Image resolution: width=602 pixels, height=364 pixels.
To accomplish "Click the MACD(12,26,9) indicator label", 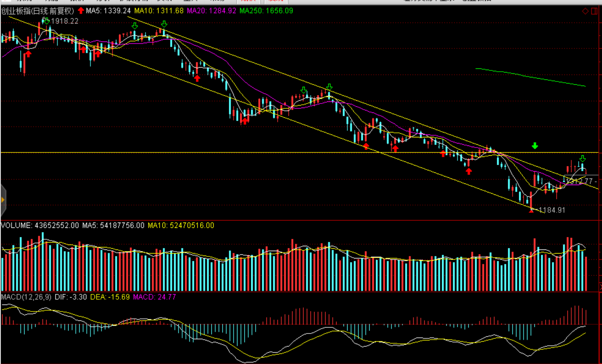I will (26, 297).
